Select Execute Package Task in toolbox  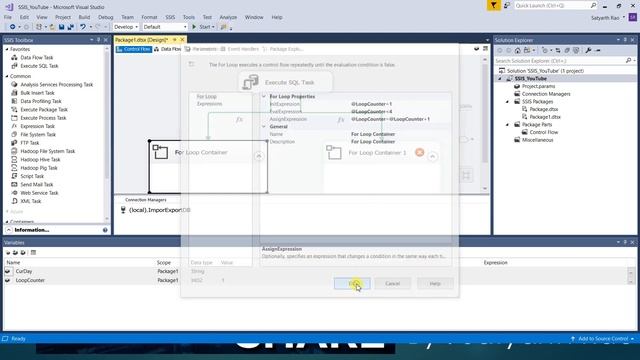coord(44,109)
